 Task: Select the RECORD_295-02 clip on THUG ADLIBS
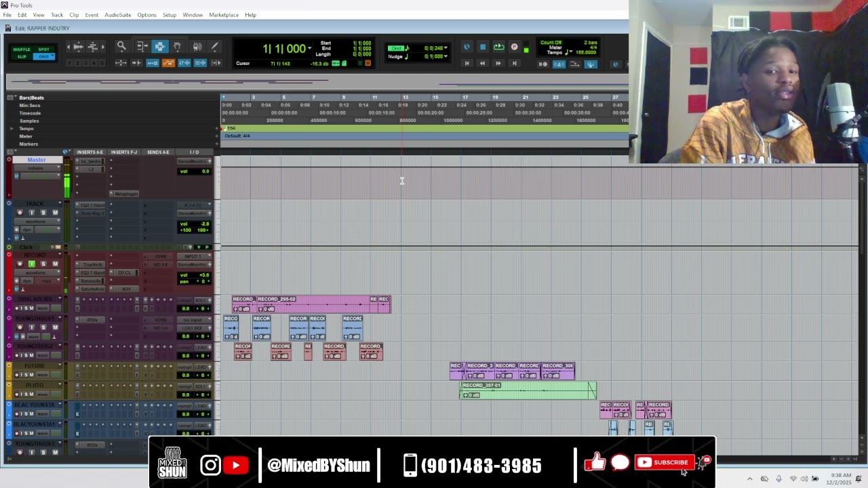coord(312,304)
